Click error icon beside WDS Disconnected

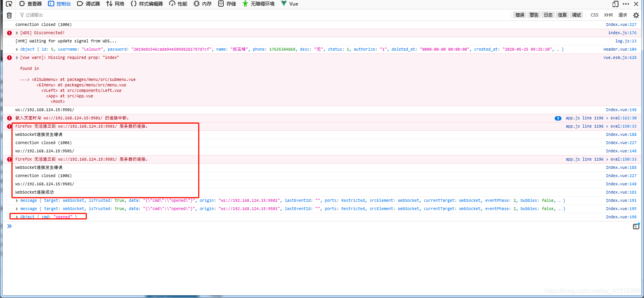pyautogui.click(x=9, y=33)
